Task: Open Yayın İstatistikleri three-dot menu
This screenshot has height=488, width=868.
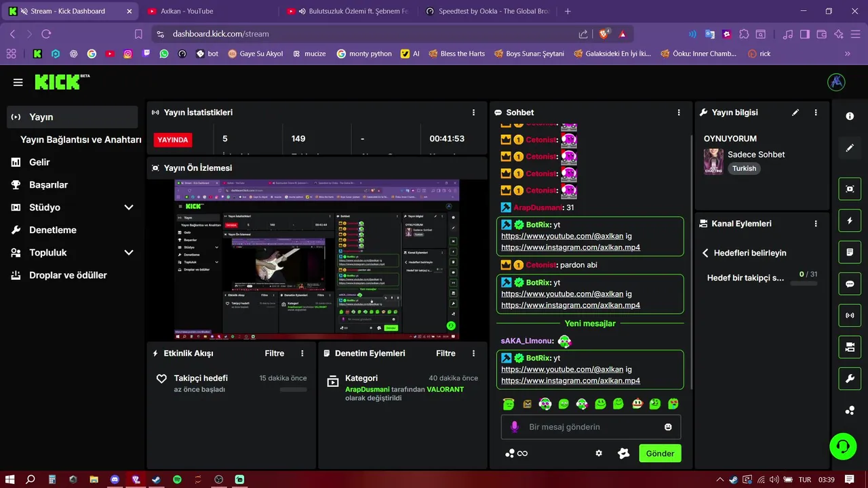Action: click(473, 113)
